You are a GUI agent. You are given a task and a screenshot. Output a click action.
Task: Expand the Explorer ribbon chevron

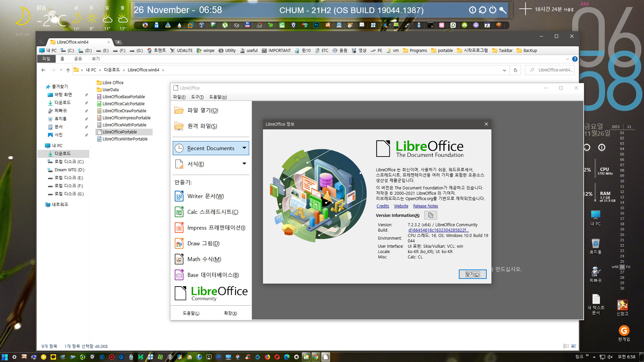[x=568, y=59]
